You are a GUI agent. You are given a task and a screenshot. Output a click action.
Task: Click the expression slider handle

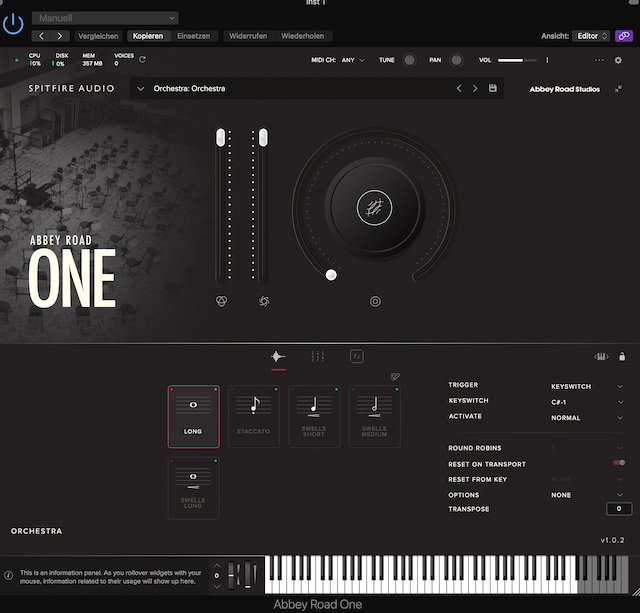[220, 137]
